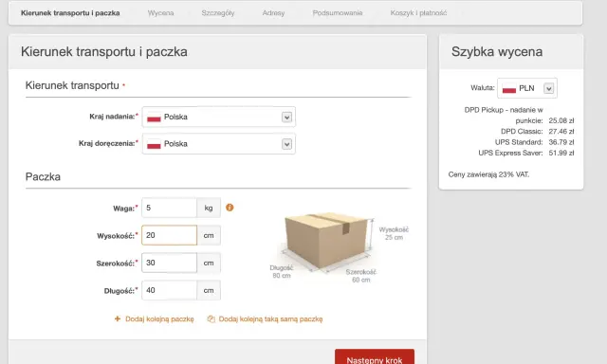607x364 pixels.
Task: Focus the Szerokość width input field
Action: [169, 263]
